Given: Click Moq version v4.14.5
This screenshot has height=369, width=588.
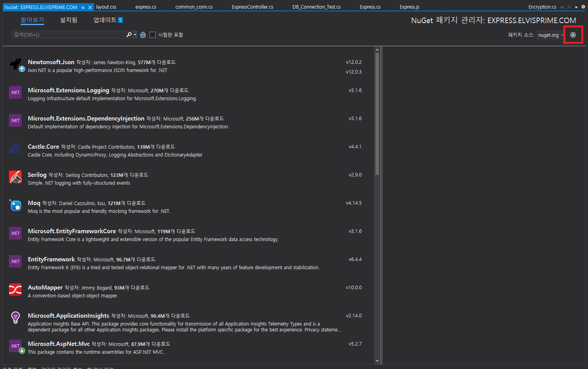Looking at the screenshot, I should pyautogui.click(x=354, y=203).
